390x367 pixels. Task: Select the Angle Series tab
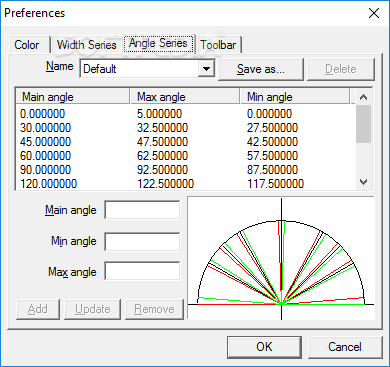pyautogui.click(x=158, y=43)
